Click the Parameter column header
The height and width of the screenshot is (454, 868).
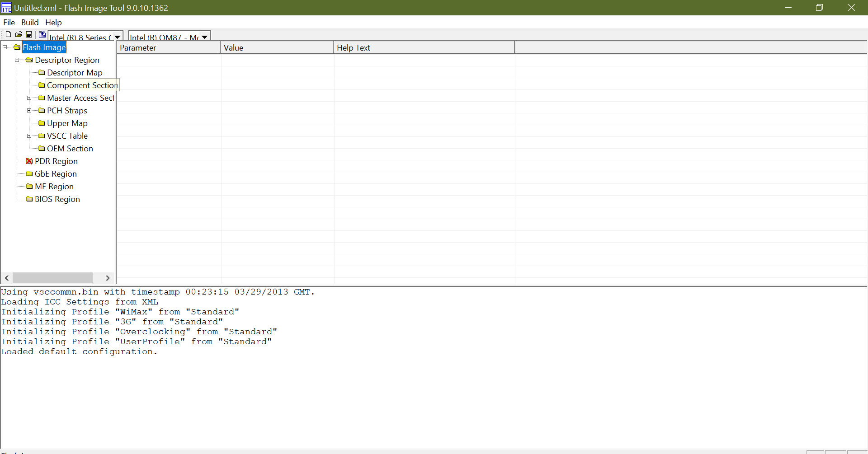click(169, 47)
